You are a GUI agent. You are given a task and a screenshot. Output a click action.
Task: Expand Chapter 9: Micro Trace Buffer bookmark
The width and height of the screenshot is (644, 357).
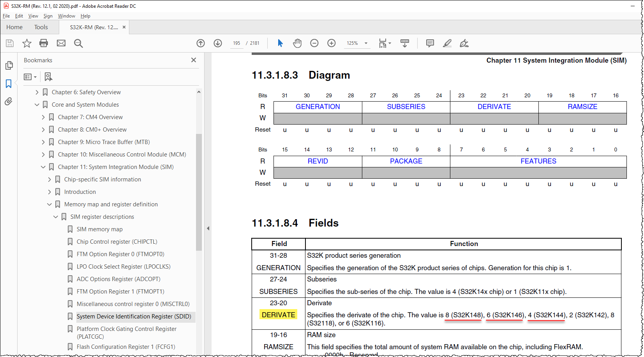(x=43, y=142)
